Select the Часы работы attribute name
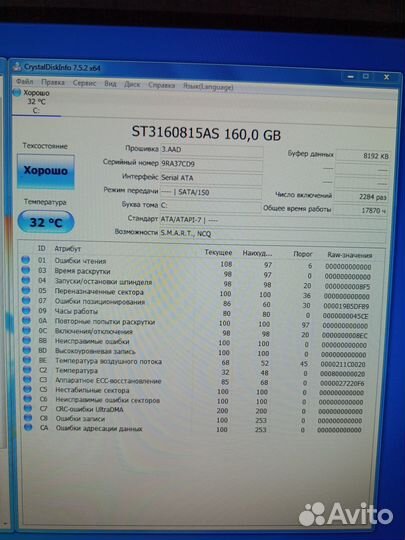 (x=76, y=311)
